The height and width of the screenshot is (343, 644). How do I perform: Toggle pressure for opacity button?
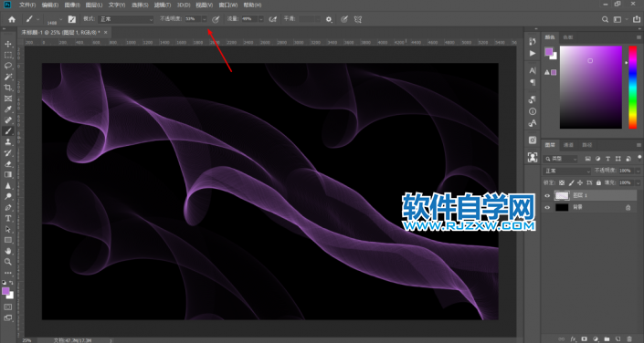(216, 19)
